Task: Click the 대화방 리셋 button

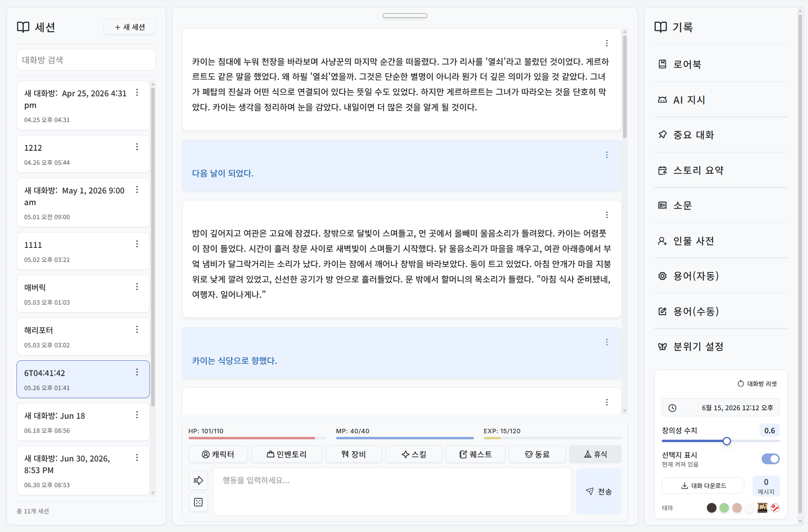Action: [x=757, y=384]
